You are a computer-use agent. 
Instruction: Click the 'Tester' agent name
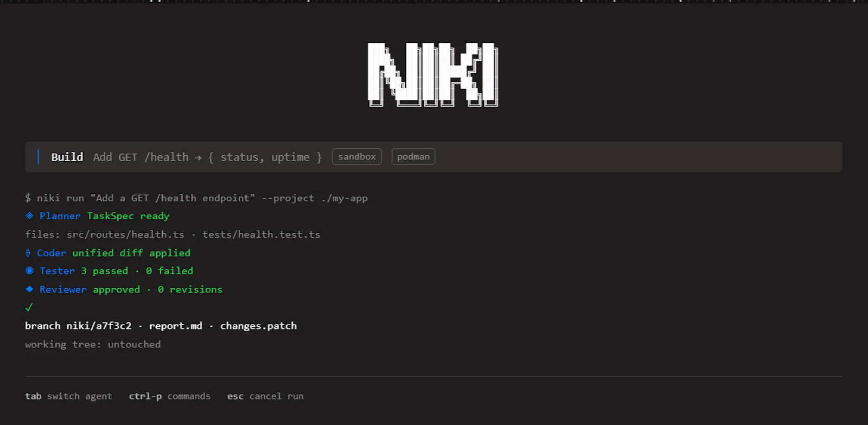coord(57,271)
